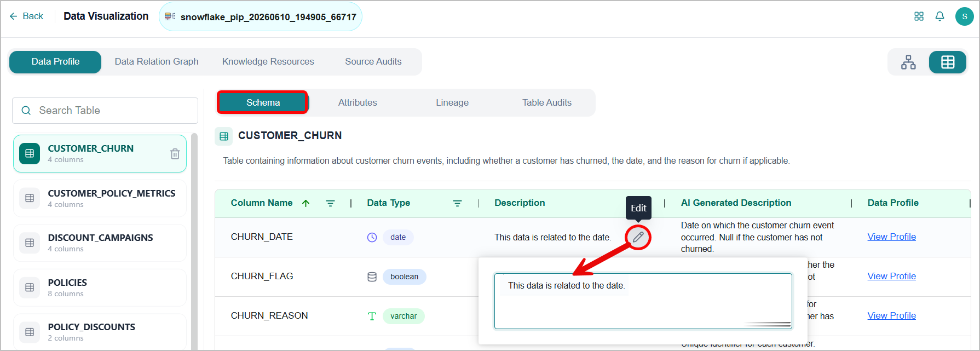Image resolution: width=980 pixels, height=351 pixels.
Task: Click the CUSTOMER_CHURN table description text
Action: [506, 160]
